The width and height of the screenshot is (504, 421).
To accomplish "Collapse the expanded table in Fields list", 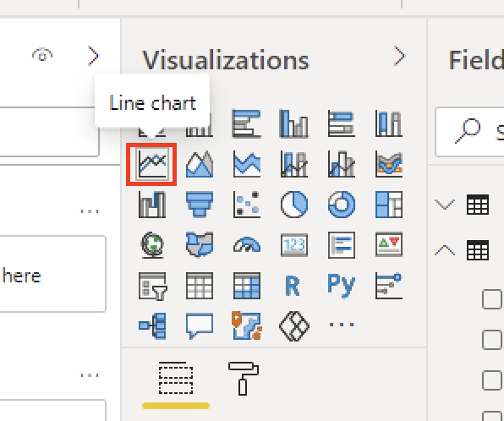I will (445, 250).
